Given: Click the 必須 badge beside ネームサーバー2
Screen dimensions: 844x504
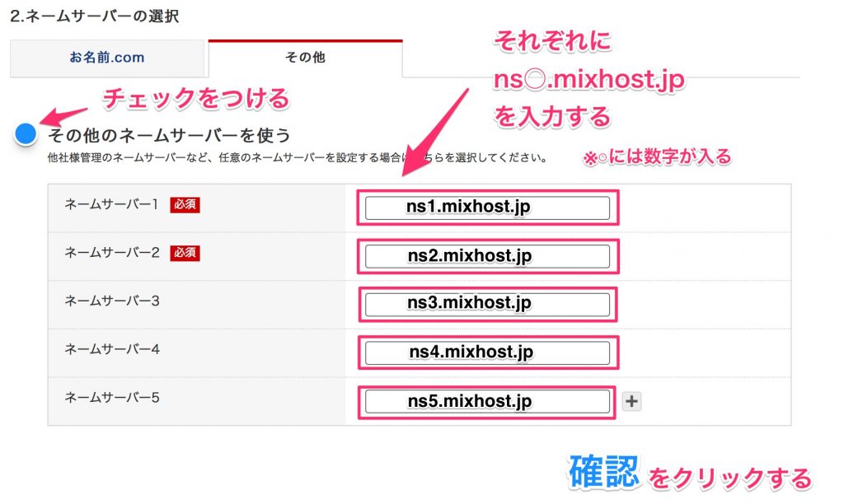Looking at the screenshot, I should 185,253.
